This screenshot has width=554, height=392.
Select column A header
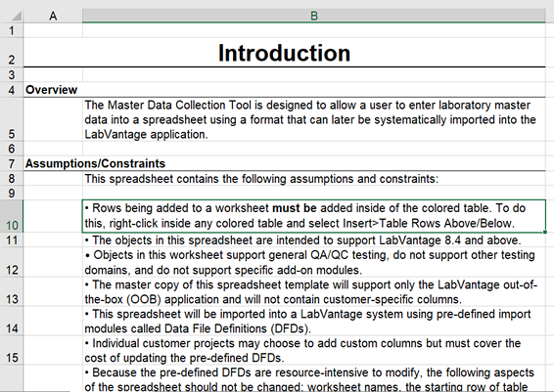point(53,16)
